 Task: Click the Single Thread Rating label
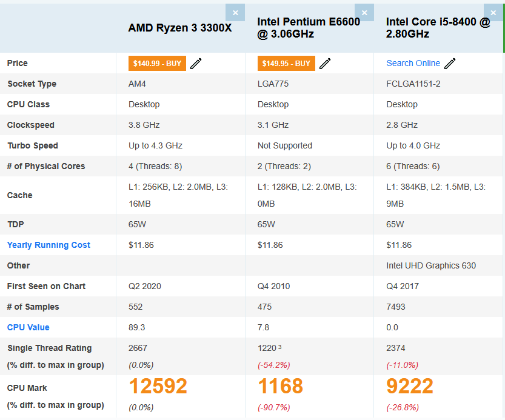click(50, 348)
